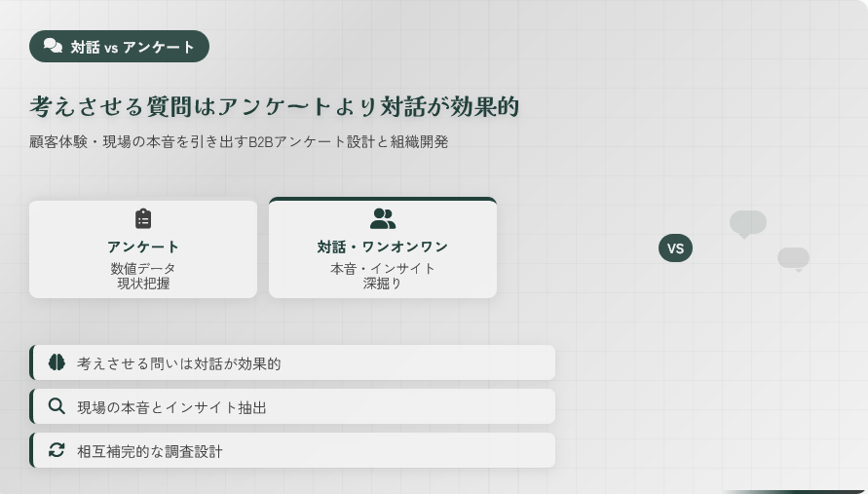Select the アンケート card
The image size is (868, 494).
143,249
